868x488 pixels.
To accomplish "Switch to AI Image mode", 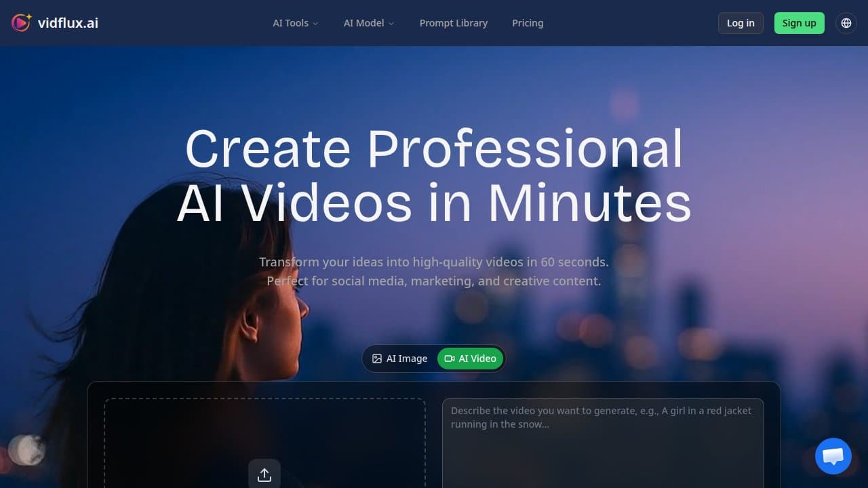I will click(x=400, y=359).
